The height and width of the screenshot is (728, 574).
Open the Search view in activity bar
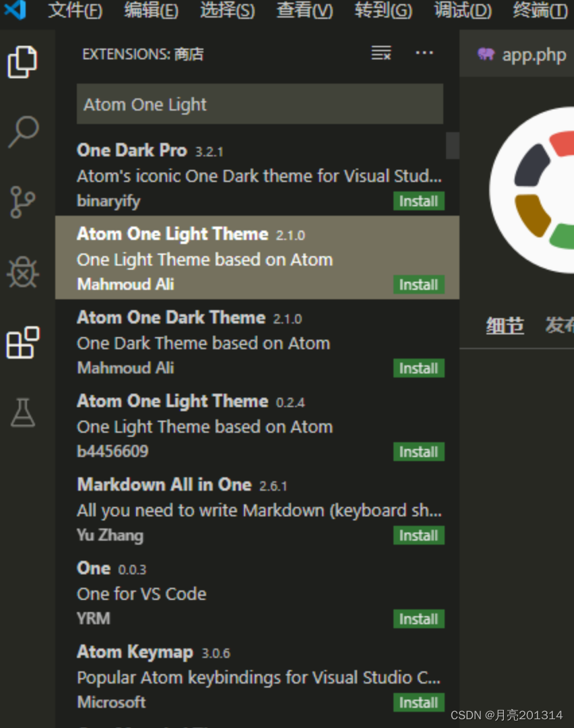(x=23, y=131)
